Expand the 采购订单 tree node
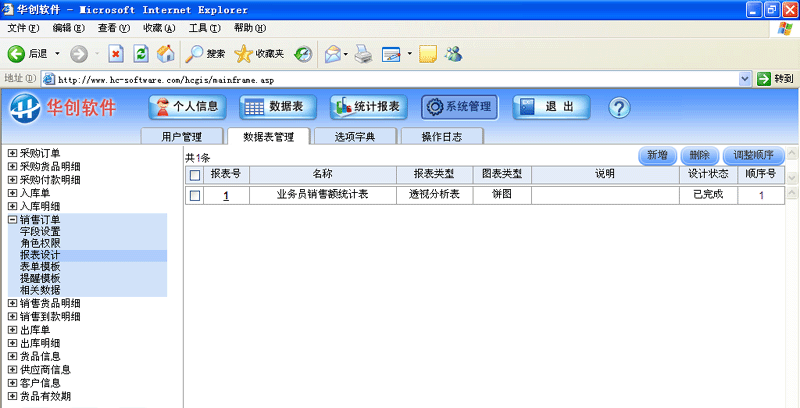This screenshot has height=408, width=800. [12, 154]
